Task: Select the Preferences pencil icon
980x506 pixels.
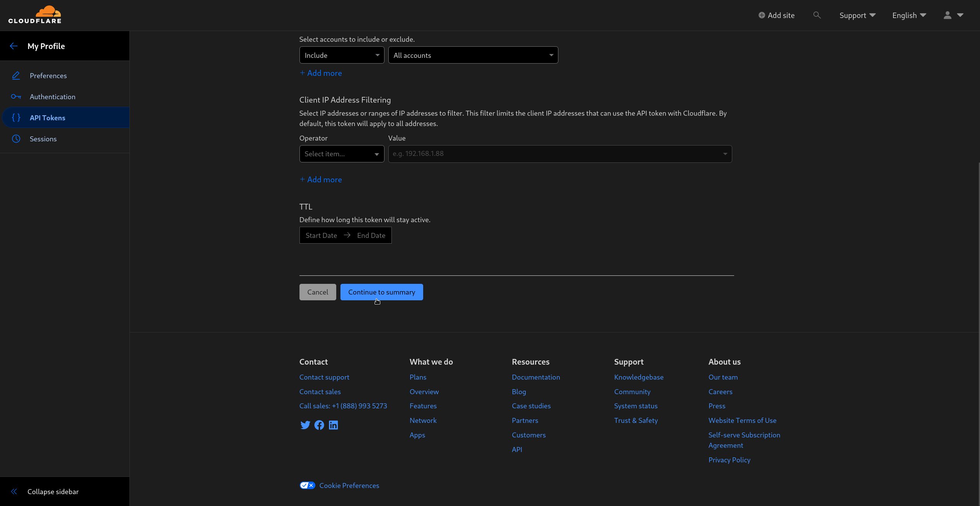Action: coord(16,75)
